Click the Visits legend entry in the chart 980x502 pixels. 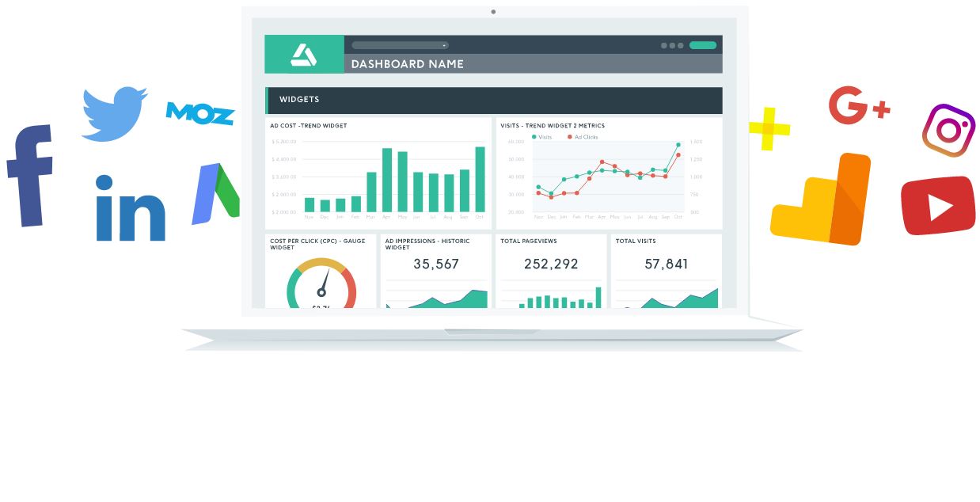(x=542, y=137)
